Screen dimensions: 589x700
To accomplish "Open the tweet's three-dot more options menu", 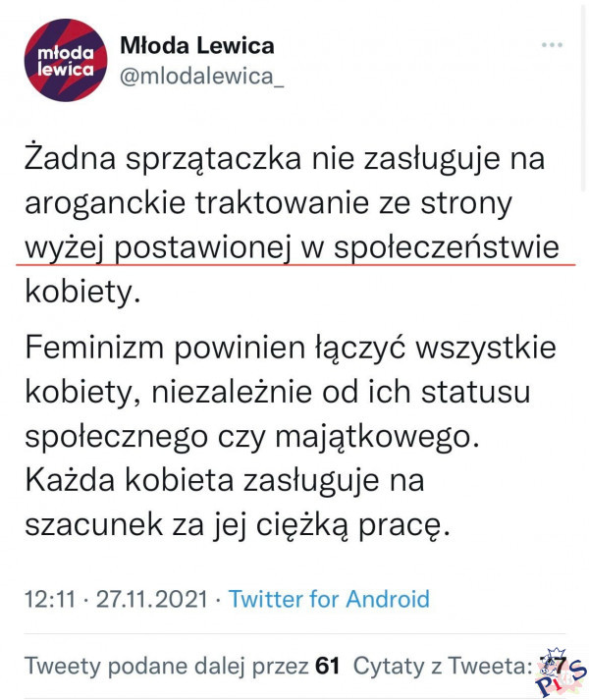I will click(x=553, y=46).
